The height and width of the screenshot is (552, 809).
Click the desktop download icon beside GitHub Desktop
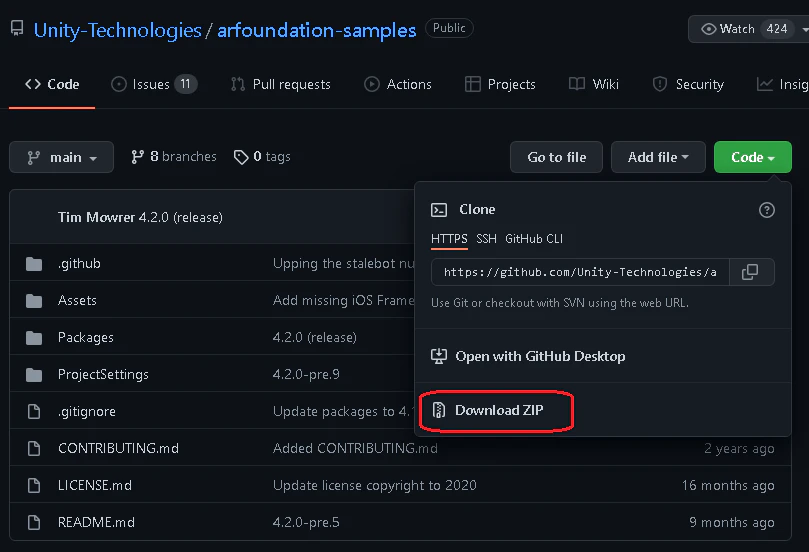pos(439,356)
